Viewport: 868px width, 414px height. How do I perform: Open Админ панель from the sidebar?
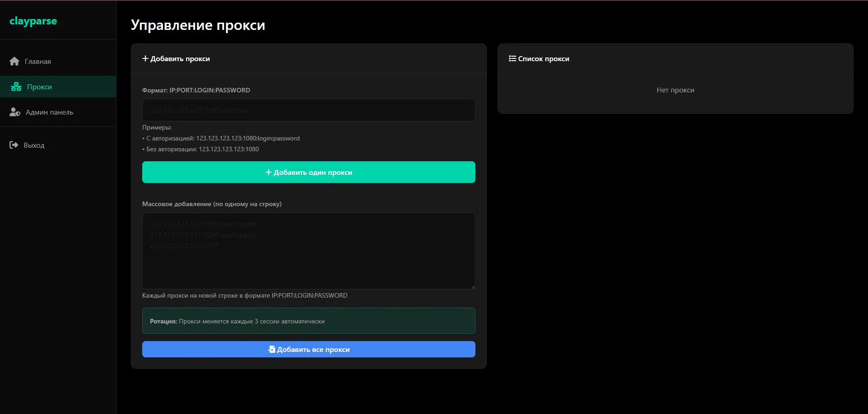click(49, 112)
